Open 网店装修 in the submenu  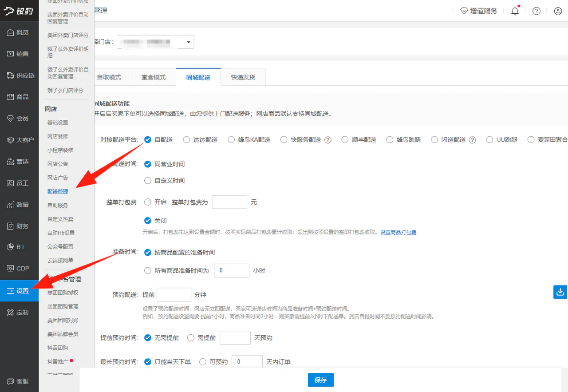58,136
